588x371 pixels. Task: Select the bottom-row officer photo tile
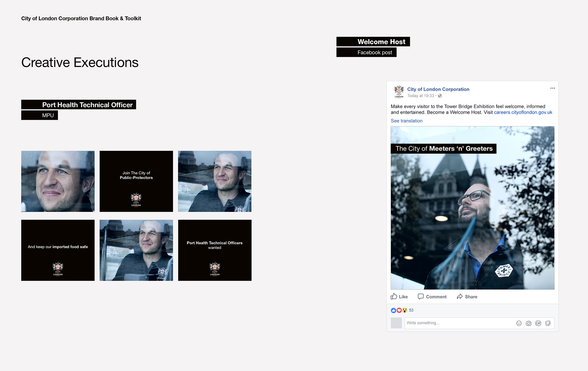(x=136, y=250)
